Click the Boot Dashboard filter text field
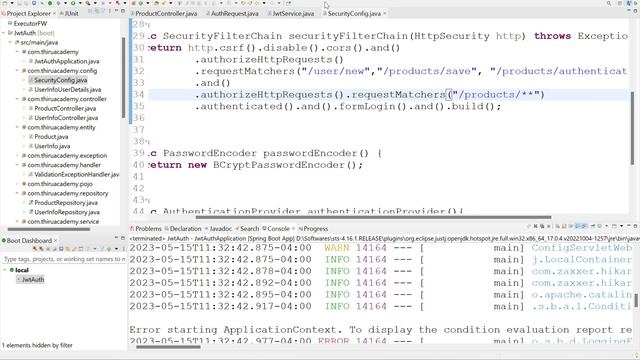 (x=64, y=259)
